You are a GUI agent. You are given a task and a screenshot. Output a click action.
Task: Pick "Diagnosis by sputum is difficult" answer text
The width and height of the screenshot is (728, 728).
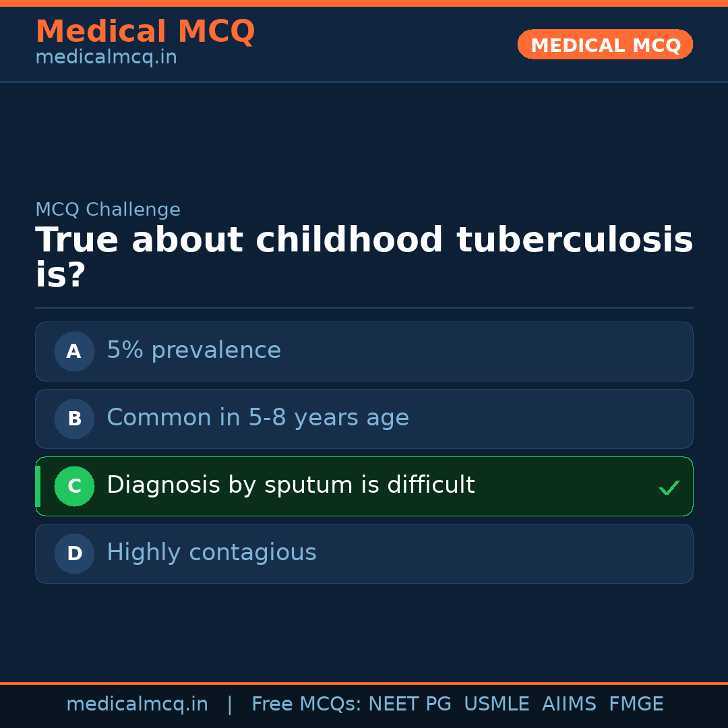pos(291,485)
